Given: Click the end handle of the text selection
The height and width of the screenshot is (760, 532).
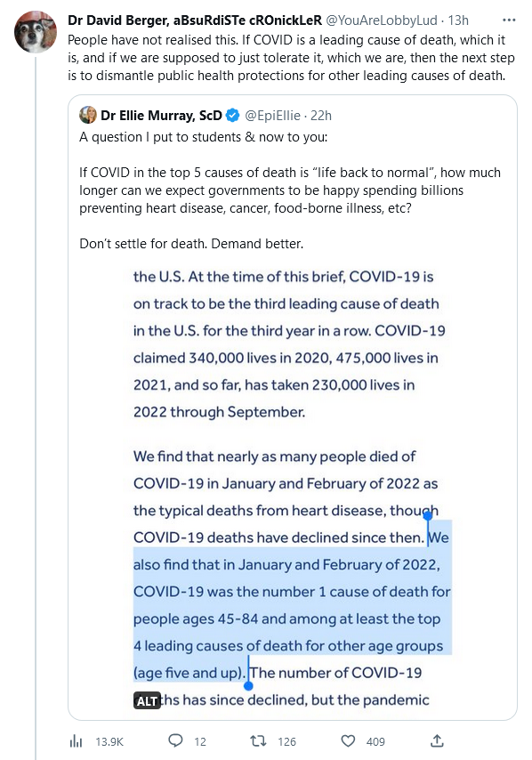Looking at the screenshot, I should click(248, 685).
